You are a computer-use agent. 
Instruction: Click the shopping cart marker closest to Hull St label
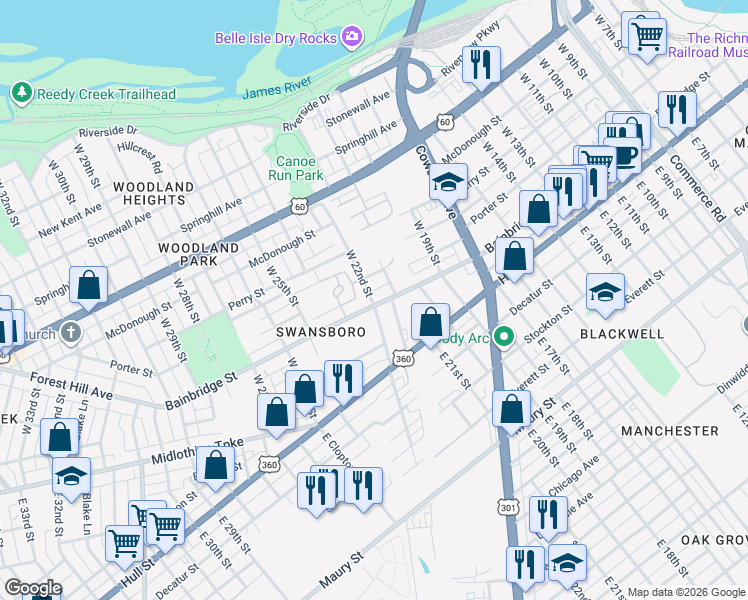(124, 546)
